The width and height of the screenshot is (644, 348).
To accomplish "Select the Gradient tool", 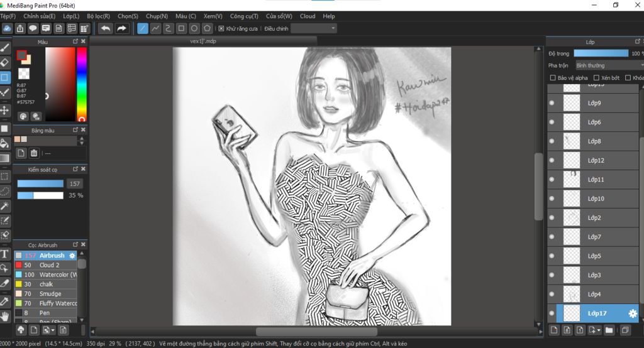I will (x=4, y=158).
